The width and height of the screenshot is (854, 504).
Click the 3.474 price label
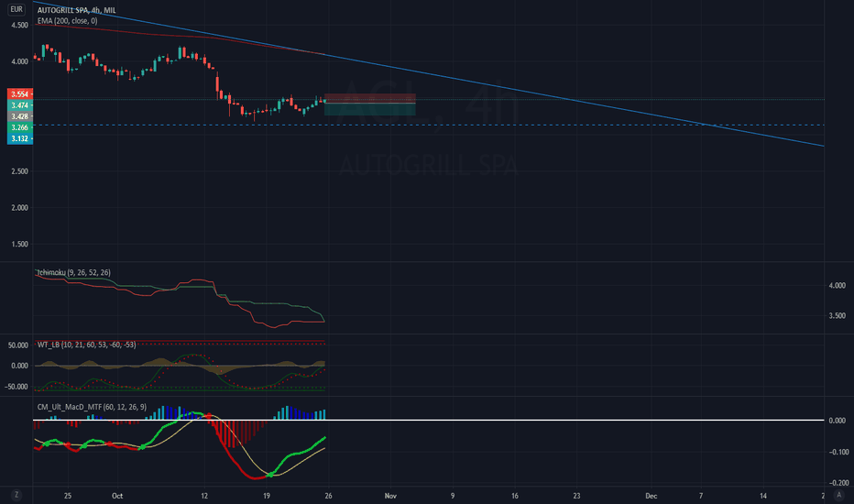(20, 105)
